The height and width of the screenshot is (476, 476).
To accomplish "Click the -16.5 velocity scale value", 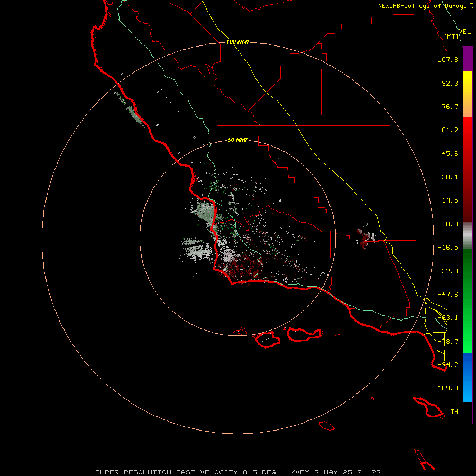I will click(x=448, y=248).
